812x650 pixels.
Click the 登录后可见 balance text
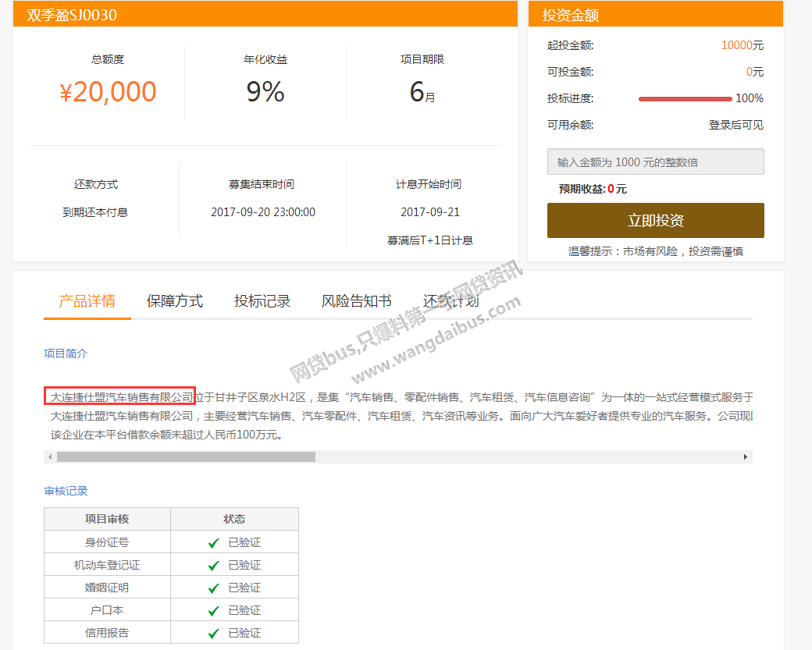(x=735, y=125)
